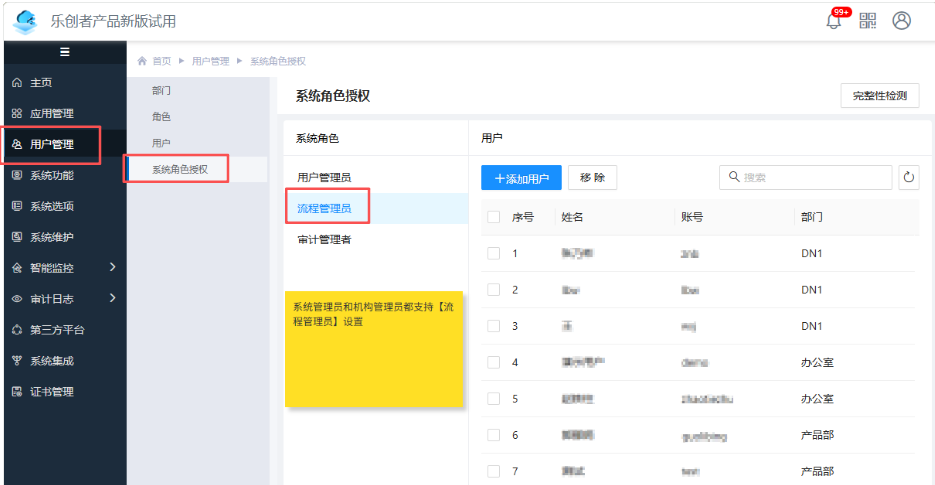Image resolution: width=935 pixels, height=485 pixels.
Task: Click the 第三方平台 icon in sidebar
Action: pyautogui.click(x=17, y=330)
